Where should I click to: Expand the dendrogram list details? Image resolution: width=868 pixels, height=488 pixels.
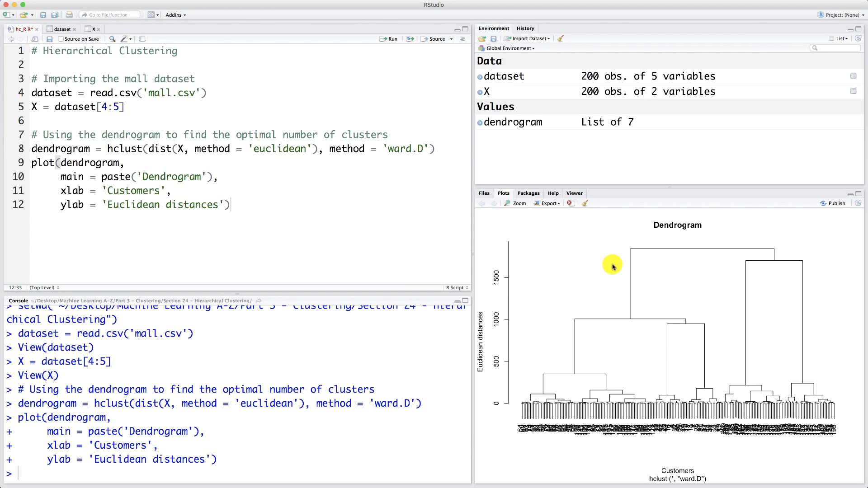480,122
